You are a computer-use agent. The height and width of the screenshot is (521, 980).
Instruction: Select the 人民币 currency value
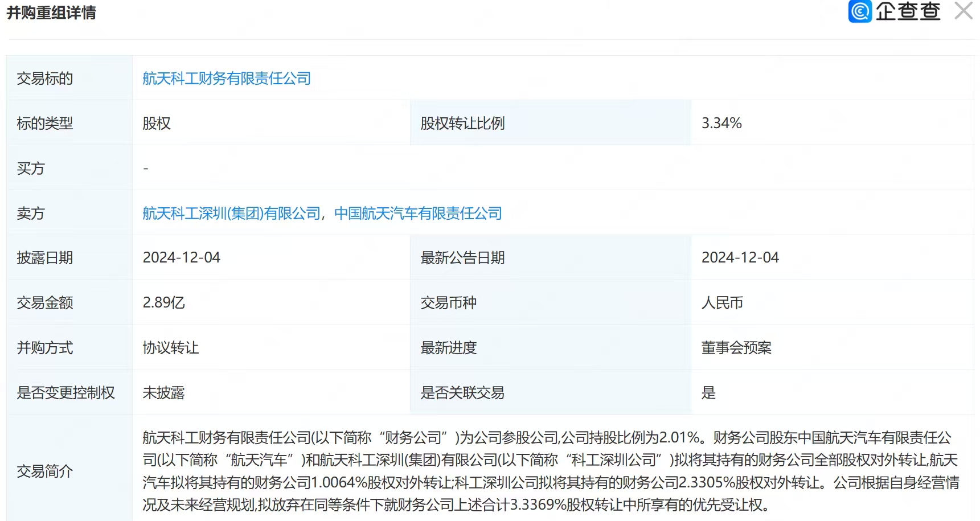723,303
